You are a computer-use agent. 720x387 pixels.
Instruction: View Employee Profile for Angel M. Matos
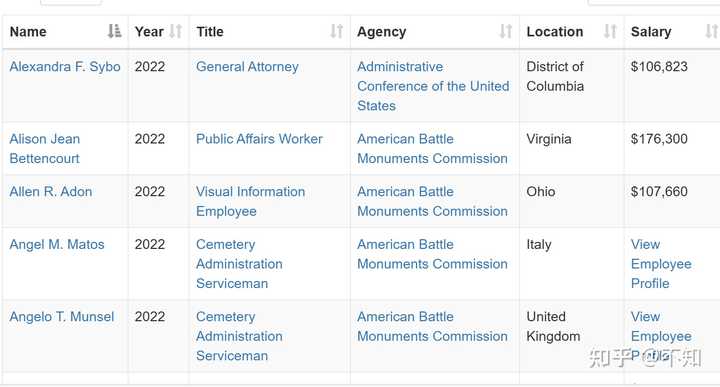[x=661, y=264]
